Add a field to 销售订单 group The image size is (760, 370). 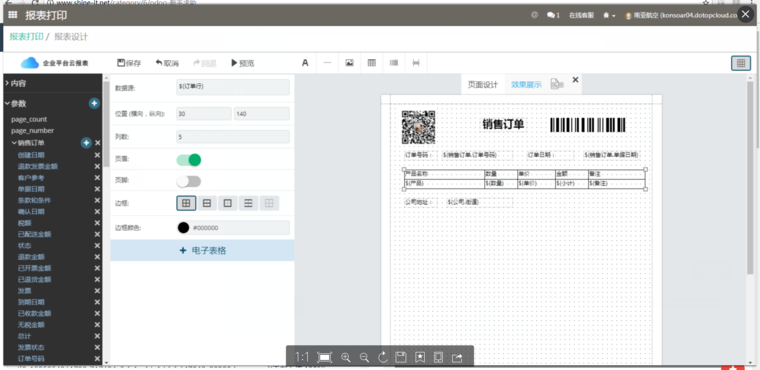(86, 143)
